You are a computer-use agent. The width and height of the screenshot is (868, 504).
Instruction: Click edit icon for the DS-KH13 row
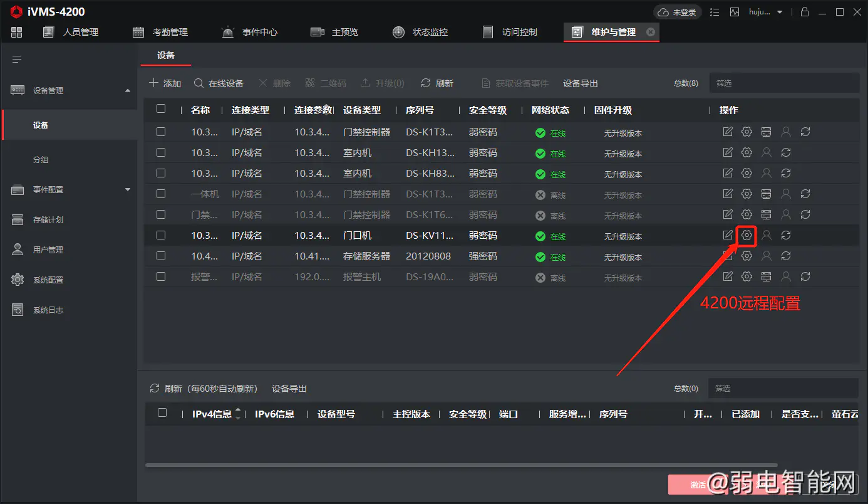[x=728, y=152]
